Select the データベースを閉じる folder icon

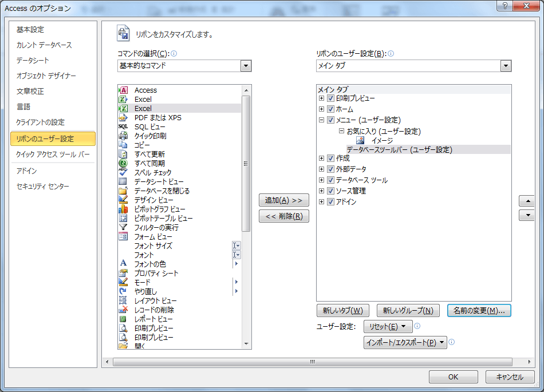tap(123, 191)
